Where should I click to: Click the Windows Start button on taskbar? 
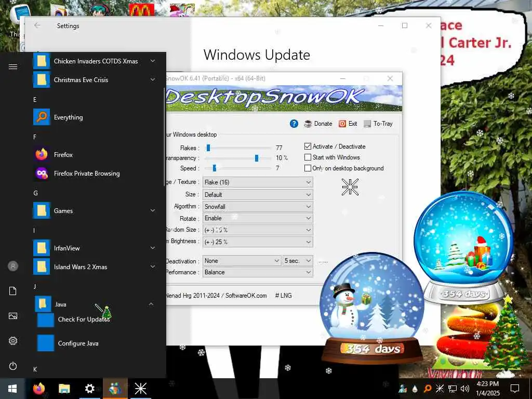click(12, 389)
